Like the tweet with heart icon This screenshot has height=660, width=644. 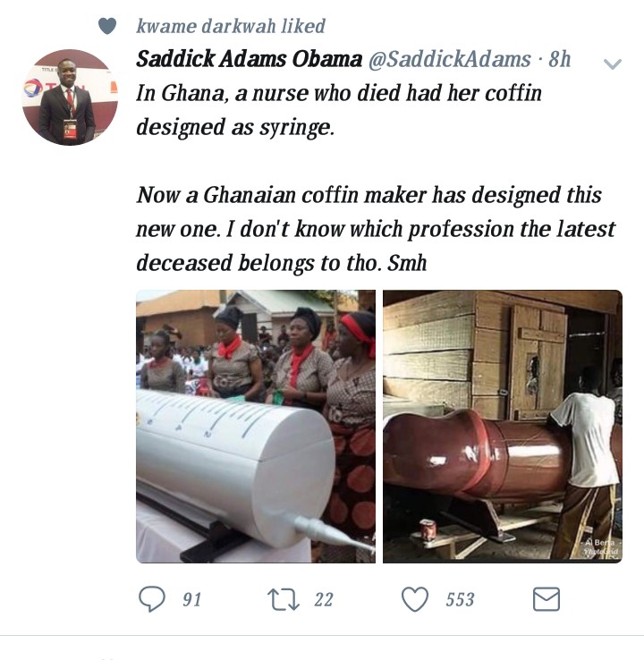[415, 599]
